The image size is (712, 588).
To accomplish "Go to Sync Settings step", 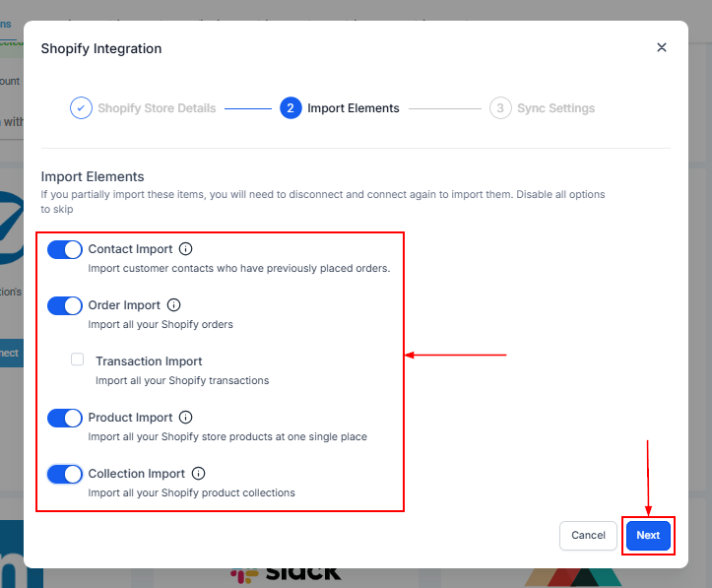I will coord(555,108).
